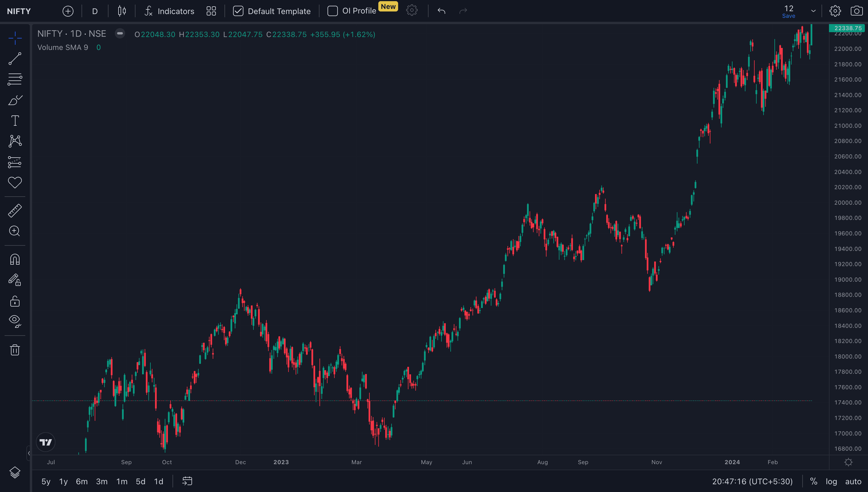Toggle the Default Template checkbox

pos(238,11)
